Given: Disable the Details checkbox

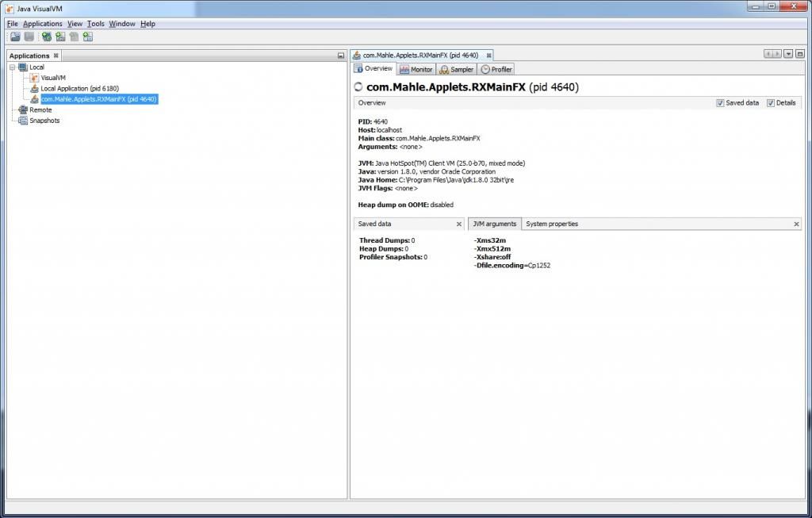Looking at the screenshot, I should 769,102.
